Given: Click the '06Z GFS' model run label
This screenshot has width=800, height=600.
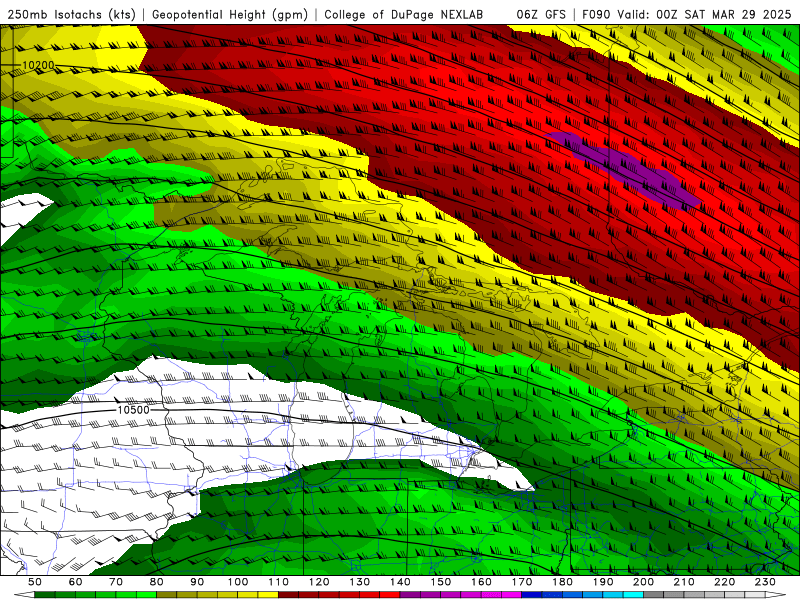Looking at the screenshot, I should (541, 14).
